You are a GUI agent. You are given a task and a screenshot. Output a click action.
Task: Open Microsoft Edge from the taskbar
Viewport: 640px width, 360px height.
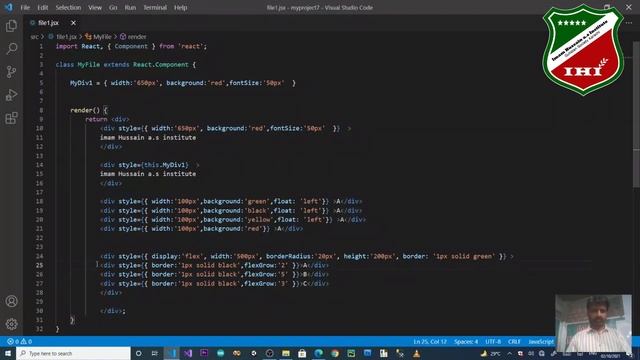point(318,353)
